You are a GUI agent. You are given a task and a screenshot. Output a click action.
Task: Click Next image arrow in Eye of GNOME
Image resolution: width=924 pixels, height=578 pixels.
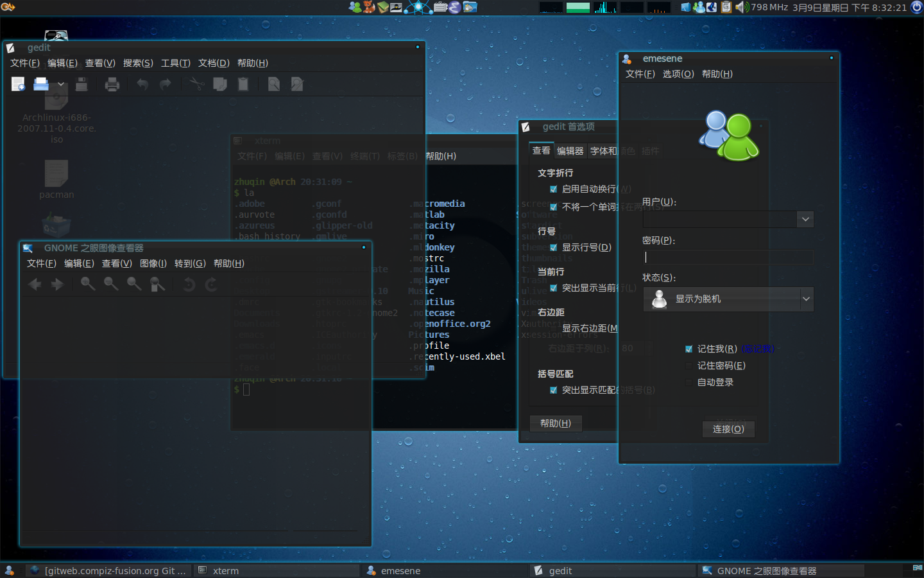point(58,285)
